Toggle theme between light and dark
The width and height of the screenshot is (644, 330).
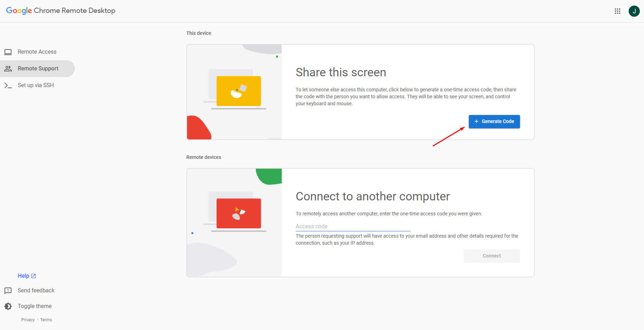(x=34, y=306)
